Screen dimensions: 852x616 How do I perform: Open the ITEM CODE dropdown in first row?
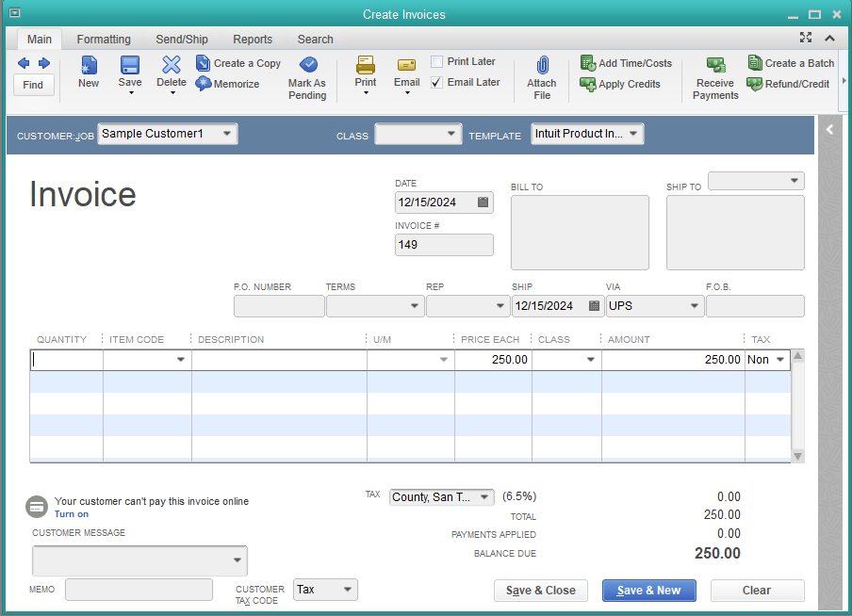[x=181, y=360]
